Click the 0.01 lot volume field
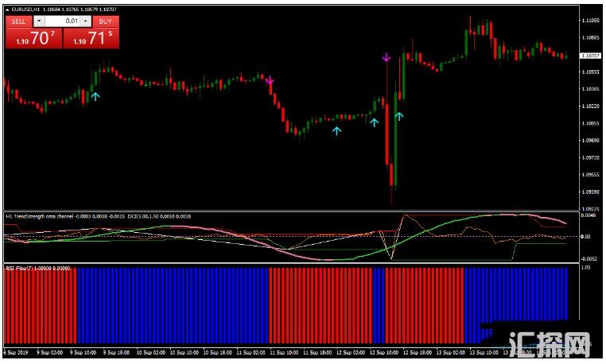 click(x=63, y=21)
